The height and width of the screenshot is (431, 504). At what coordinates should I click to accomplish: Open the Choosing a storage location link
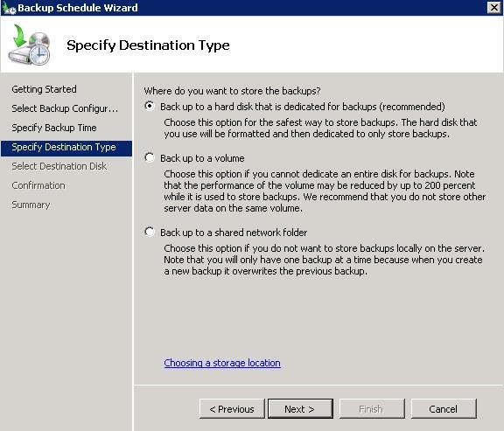click(222, 363)
